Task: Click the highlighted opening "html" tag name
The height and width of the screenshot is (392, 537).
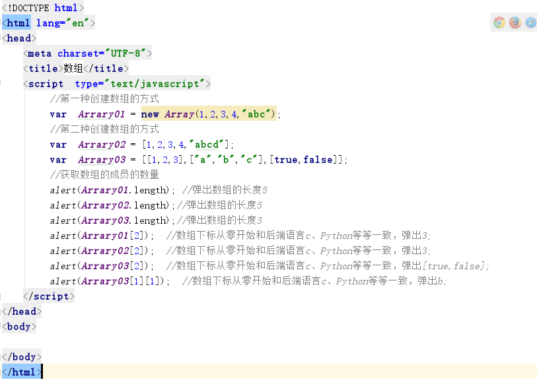Action: pyautogui.click(x=18, y=23)
